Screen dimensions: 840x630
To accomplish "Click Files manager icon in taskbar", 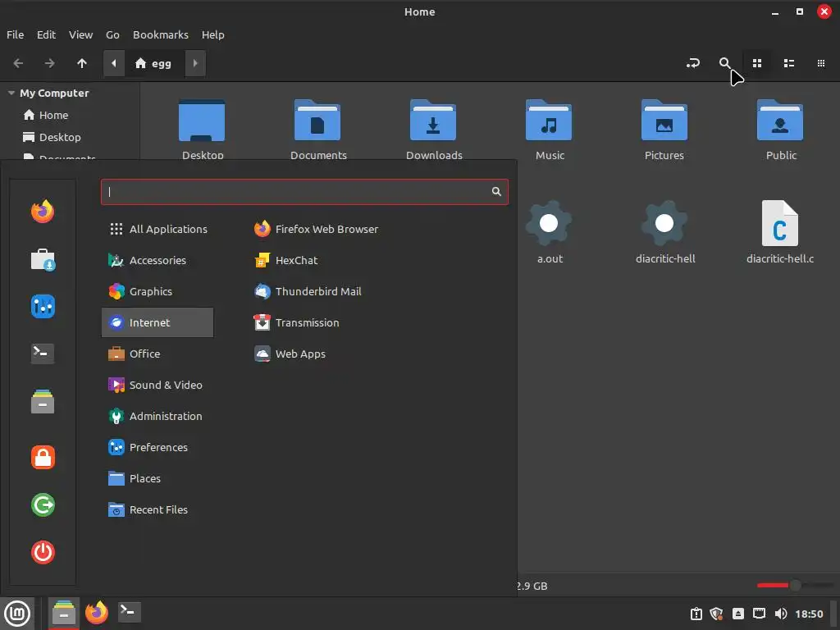I will point(64,613).
